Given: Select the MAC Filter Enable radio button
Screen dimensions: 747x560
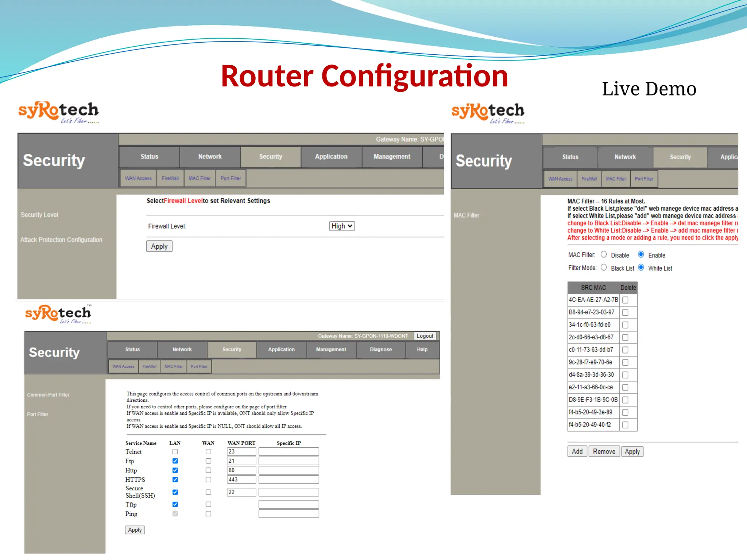Looking at the screenshot, I should pos(641,254).
